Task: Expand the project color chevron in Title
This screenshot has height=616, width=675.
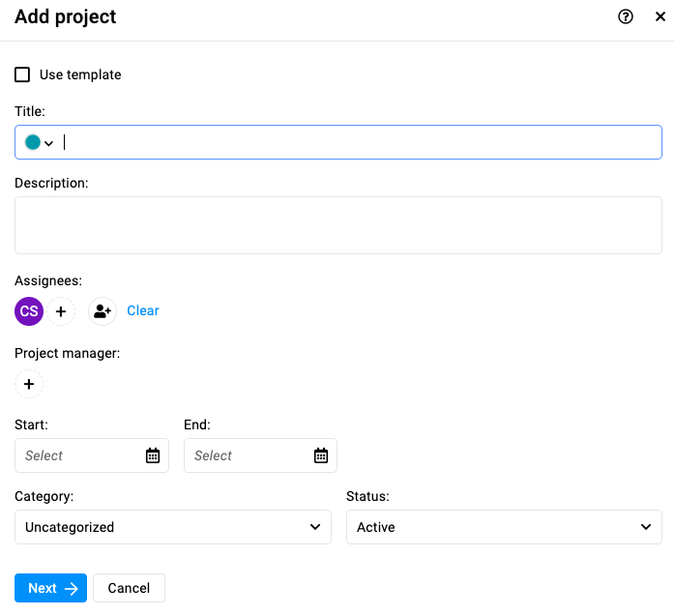Action: point(49,143)
